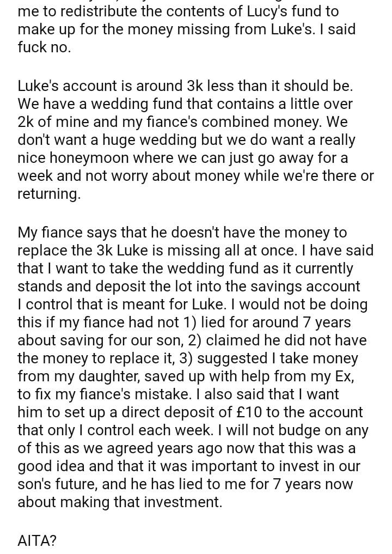This screenshot has height=554, width=392.
Task: Click the word "returning." ending the second paragraph
Action: [x=49, y=194]
